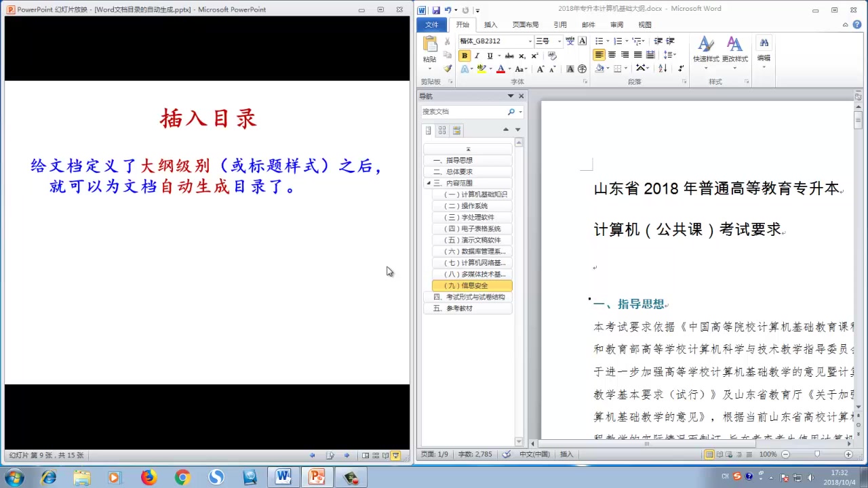Click the Show/Hide paragraph marks icon
Viewport: 868px width, 488px height.
(681, 68)
